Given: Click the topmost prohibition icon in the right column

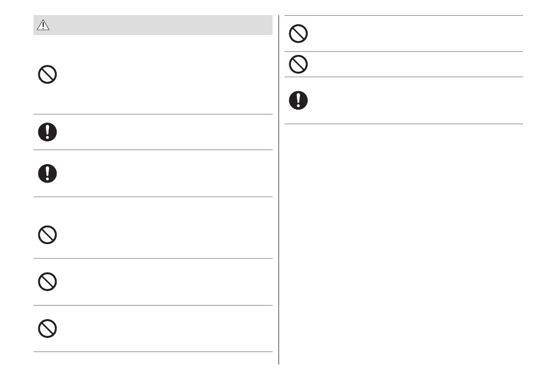Looking at the screenshot, I should point(298,34).
